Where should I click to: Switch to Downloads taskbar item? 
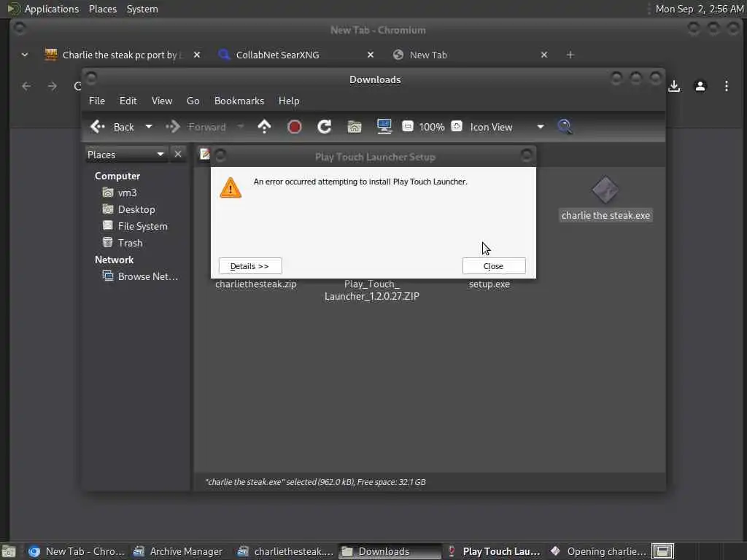coord(390,551)
